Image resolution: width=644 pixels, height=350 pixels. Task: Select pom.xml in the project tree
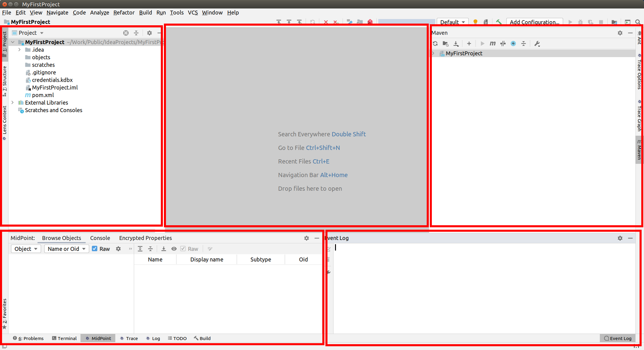(x=43, y=95)
